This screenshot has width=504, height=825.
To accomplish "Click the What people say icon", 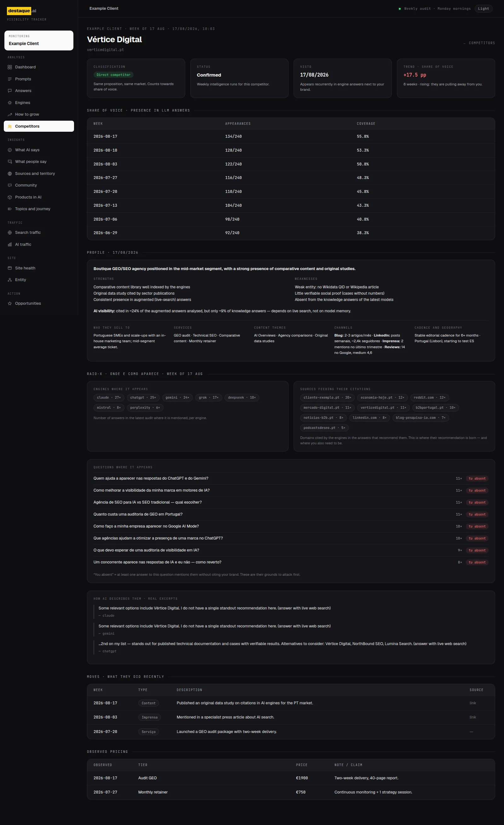I will coord(10,162).
